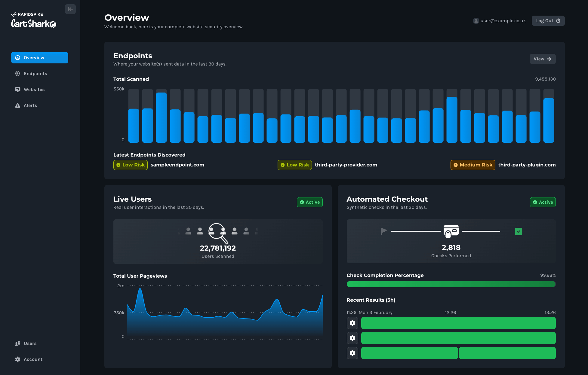Expand the sampleendpoint.com Low Risk endpoint
Viewport: 588px width, 375px height.
158,164
